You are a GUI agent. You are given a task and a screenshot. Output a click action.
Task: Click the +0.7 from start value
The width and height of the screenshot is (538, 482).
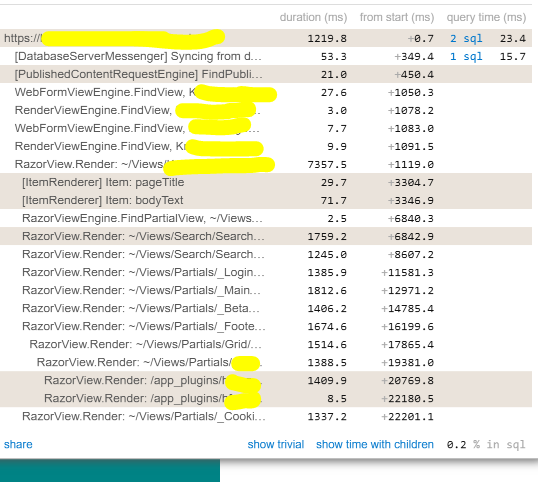click(421, 38)
